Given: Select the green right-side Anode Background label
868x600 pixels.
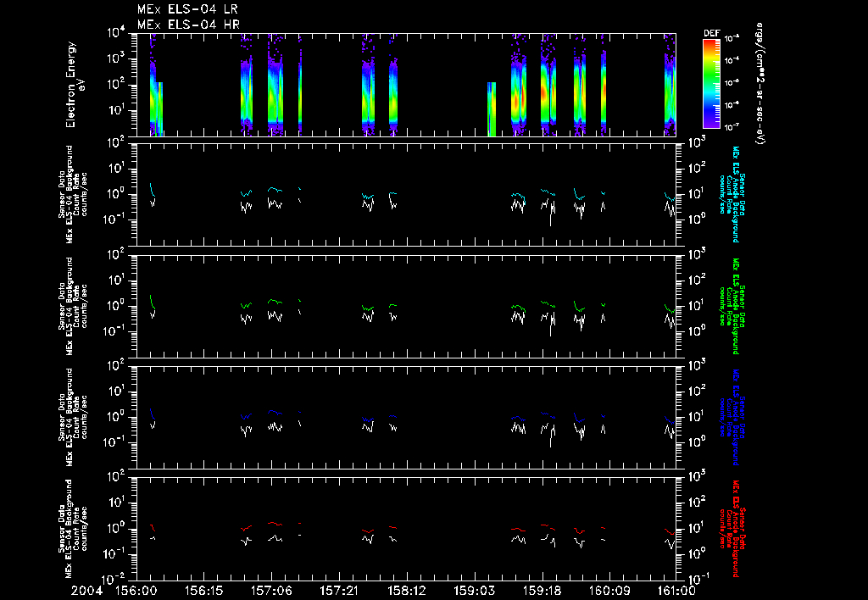Looking at the screenshot, I should pos(732,306).
